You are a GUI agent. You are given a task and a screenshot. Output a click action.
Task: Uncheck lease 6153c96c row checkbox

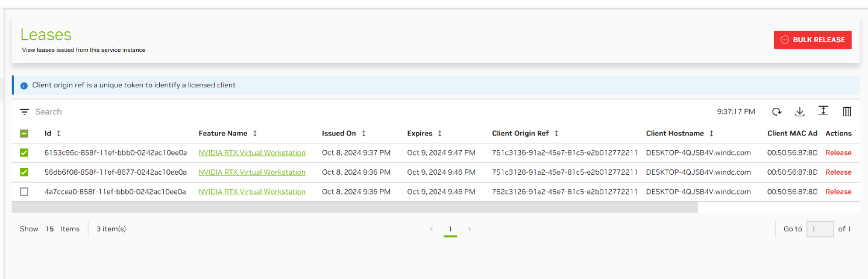pos(24,153)
